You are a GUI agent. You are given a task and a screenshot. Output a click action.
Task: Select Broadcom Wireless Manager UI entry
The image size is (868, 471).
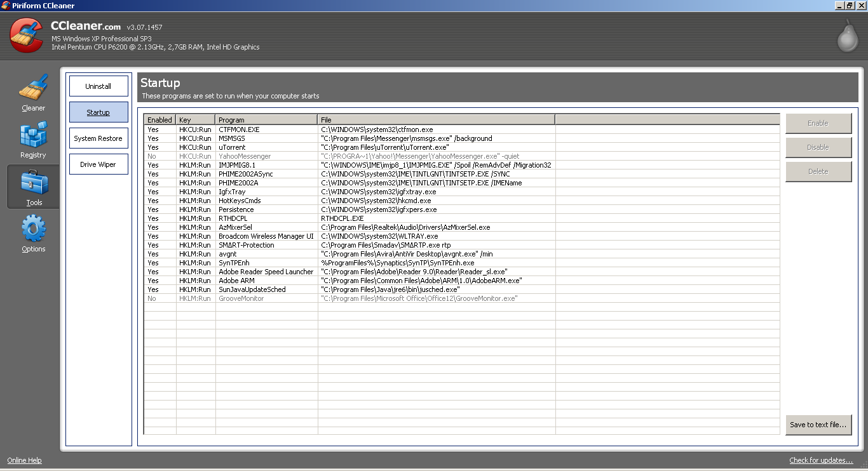click(266, 236)
